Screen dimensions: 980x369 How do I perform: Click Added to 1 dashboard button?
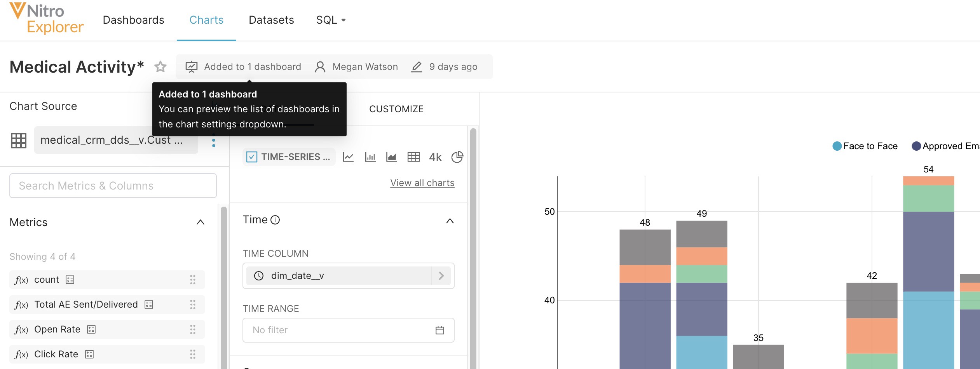click(244, 67)
